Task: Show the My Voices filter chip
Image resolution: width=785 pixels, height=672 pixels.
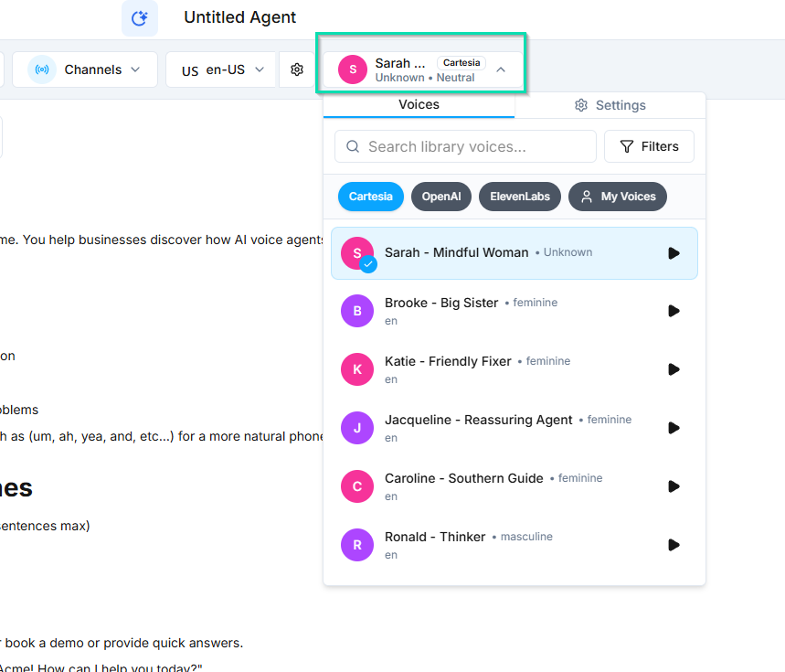Action: (618, 197)
